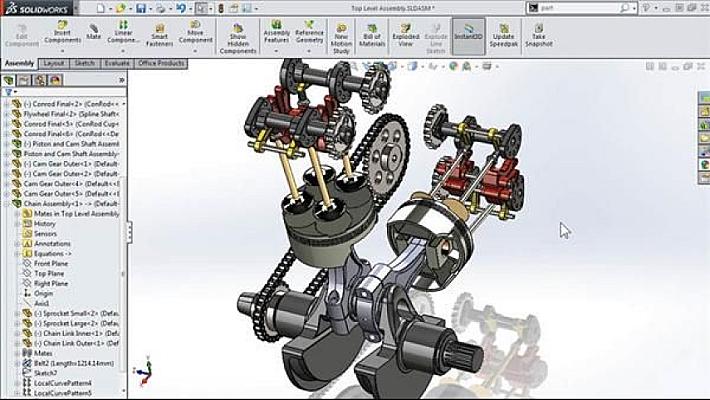
Task: Open the Assembly Features dropdown arrow
Action: (x=276, y=50)
